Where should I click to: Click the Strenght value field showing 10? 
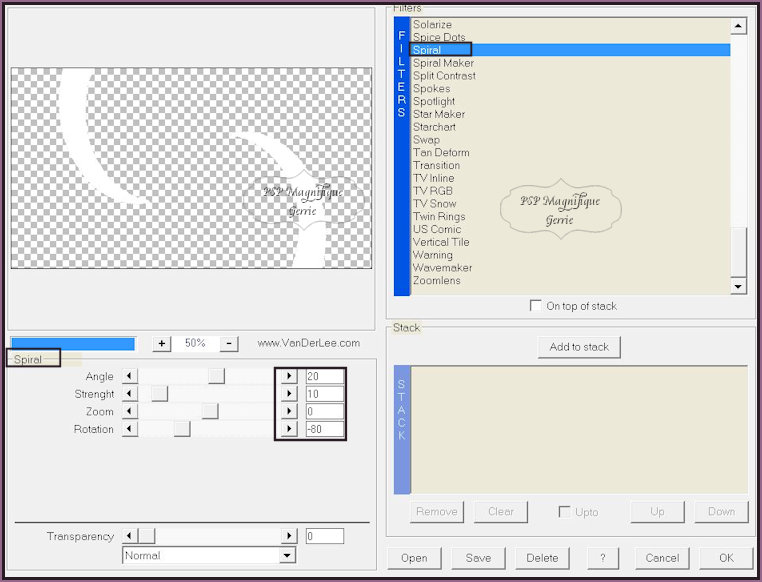pos(325,394)
